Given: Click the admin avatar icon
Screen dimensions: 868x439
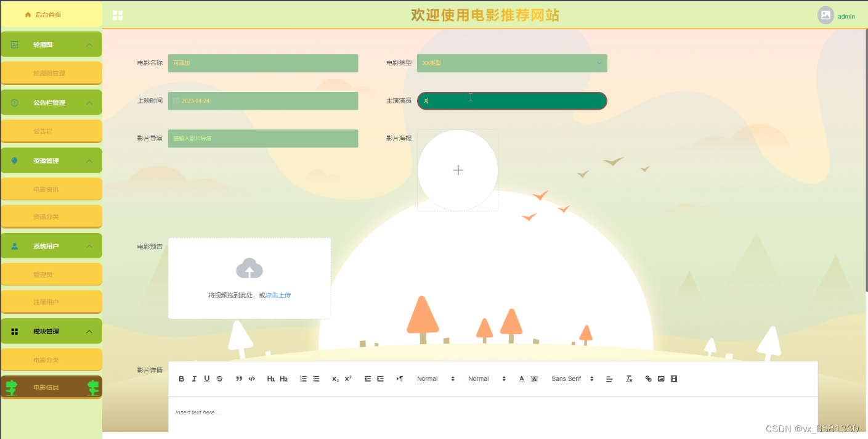Looking at the screenshot, I should 825,15.
